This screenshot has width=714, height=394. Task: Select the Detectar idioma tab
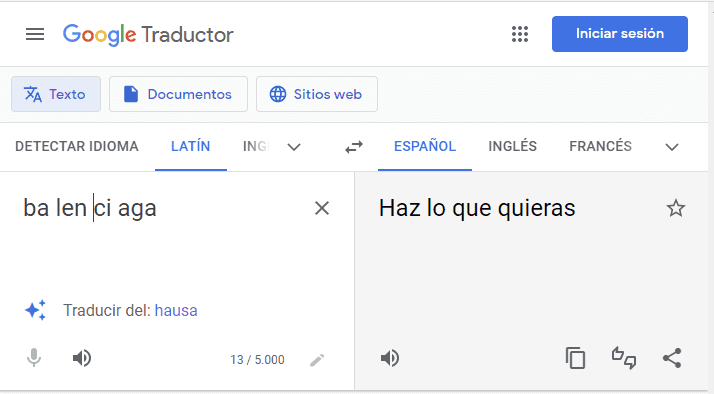coord(77,146)
